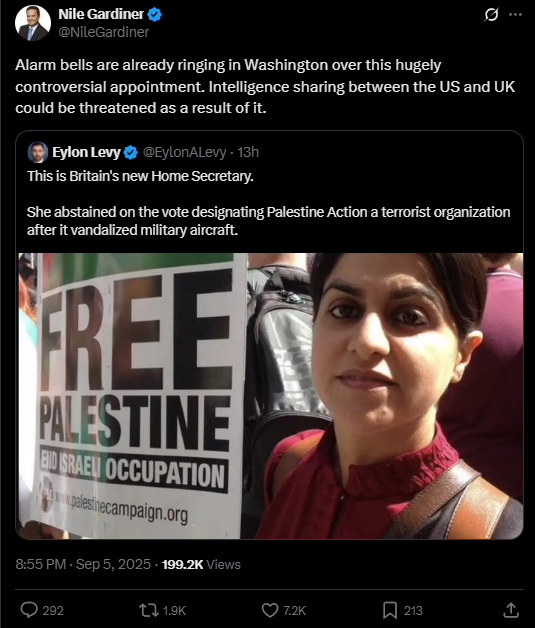Click the share upload icon
The width and height of the screenshot is (535, 628).
click(x=511, y=610)
